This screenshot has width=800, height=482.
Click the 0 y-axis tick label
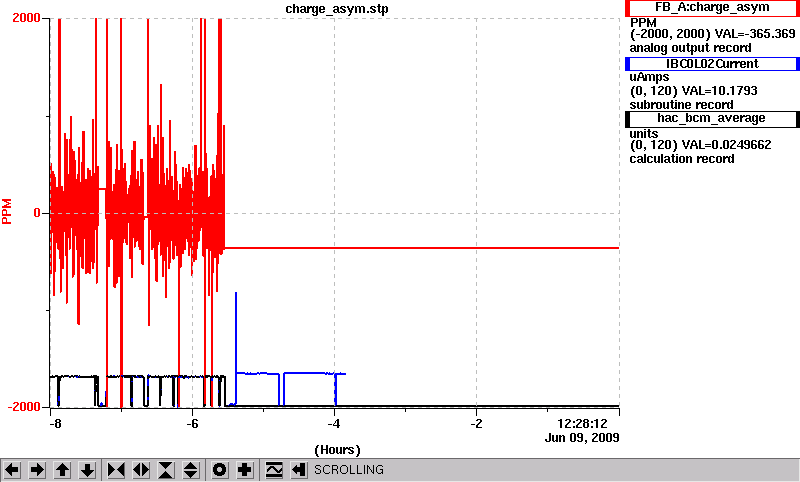[x=37, y=213]
